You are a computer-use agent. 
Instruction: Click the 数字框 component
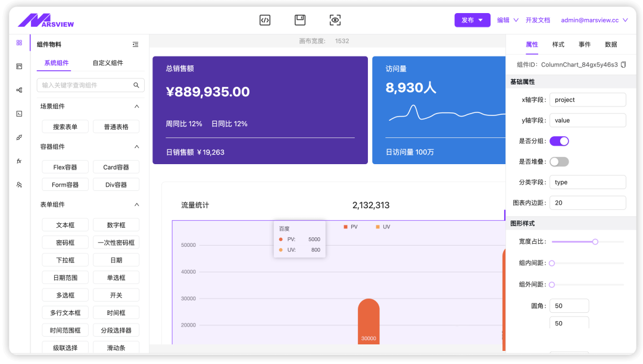coord(116,225)
